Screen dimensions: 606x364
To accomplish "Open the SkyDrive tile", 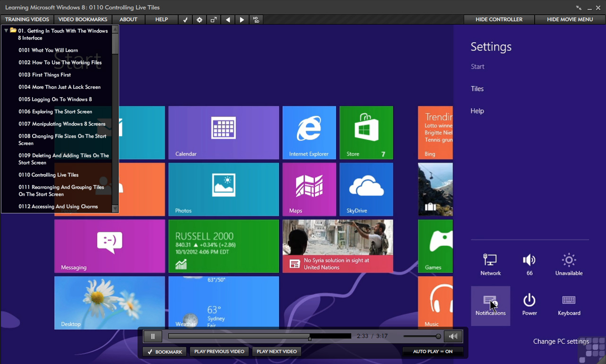I will click(366, 189).
